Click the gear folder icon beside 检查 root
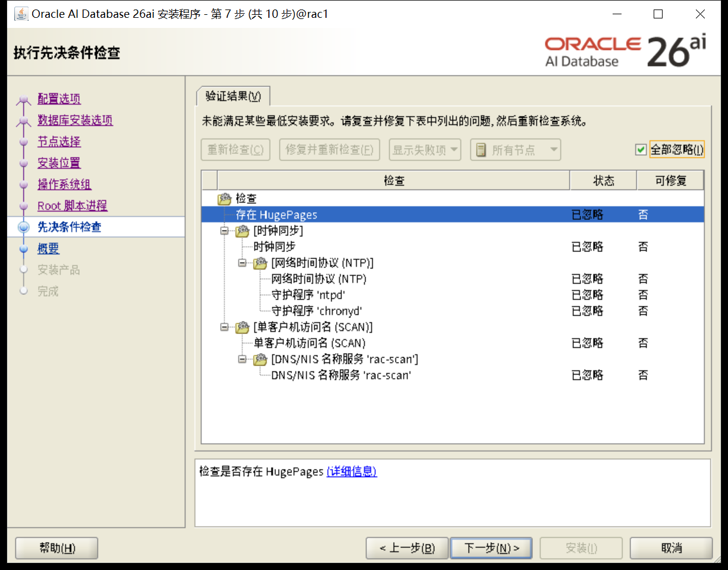Viewport: 728px width, 570px height. pyautogui.click(x=224, y=199)
